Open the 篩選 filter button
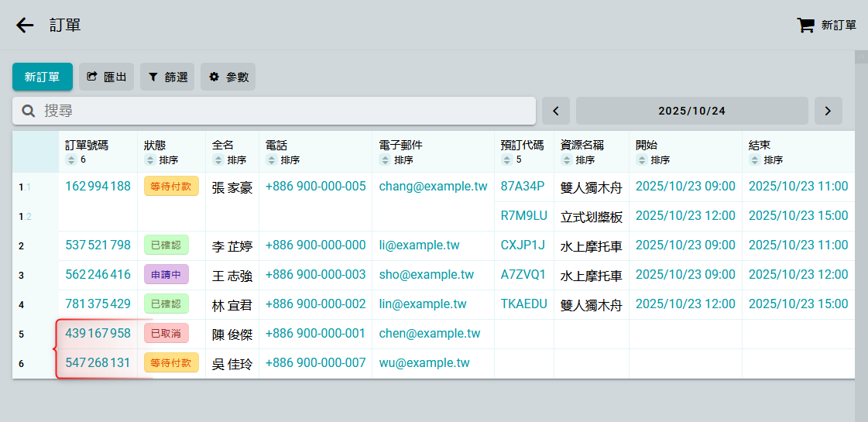Viewport: 868px width, 422px height. tap(167, 77)
